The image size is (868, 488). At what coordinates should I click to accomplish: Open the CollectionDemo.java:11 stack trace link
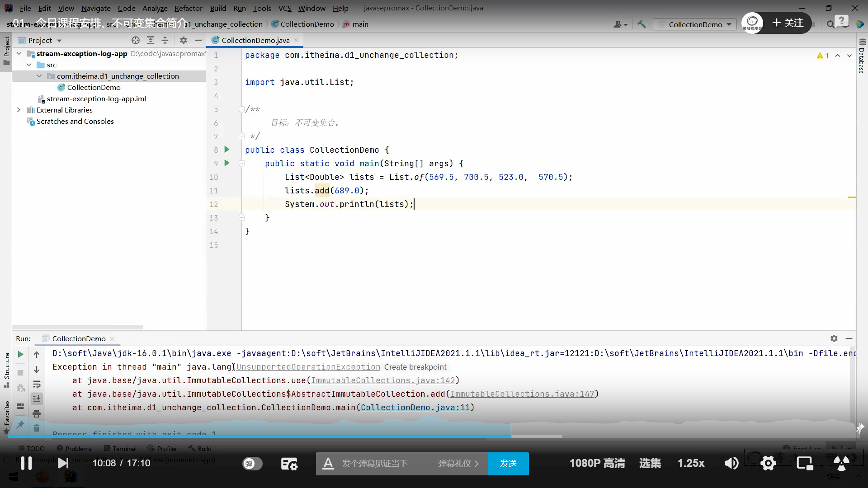[x=415, y=408]
